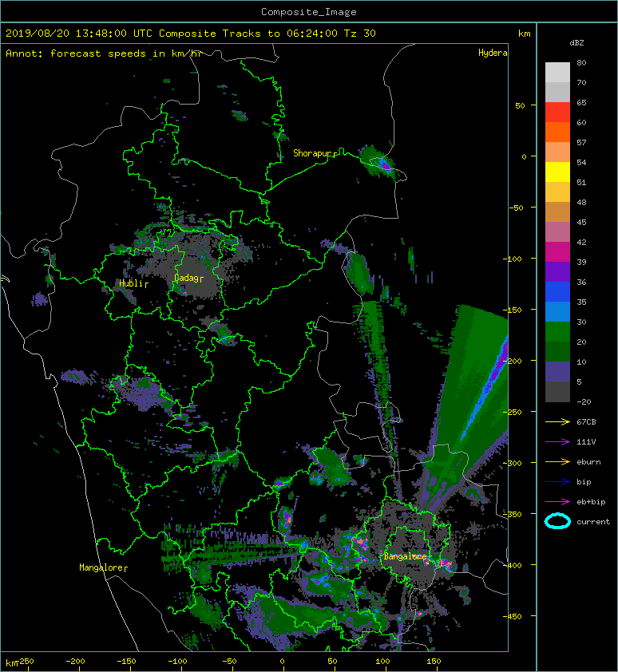This screenshot has height=672, width=618.
Task: Pick the magenta swatch in dBZ scale
Action: (x=557, y=252)
